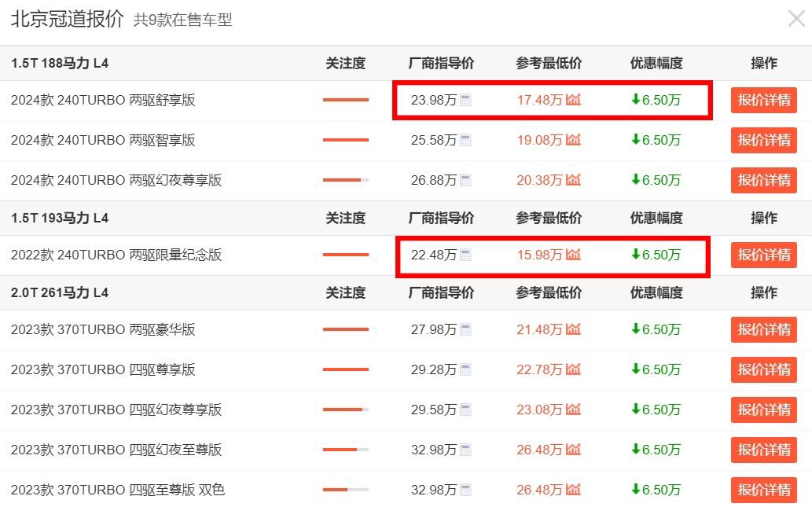Click the 2.0T 261马力 L4 group header
Image resolution: width=812 pixels, height=507 pixels.
click(60, 292)
